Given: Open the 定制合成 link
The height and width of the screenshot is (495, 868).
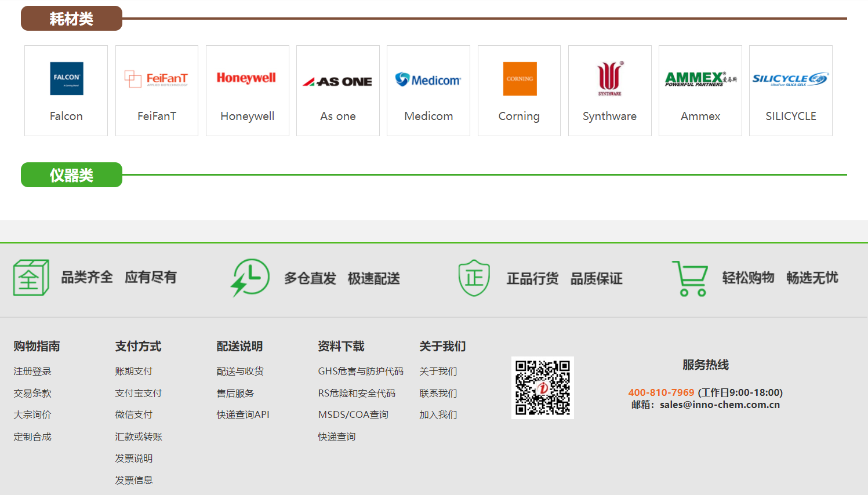Looking at the screenshot, I should tap(32, 437).
